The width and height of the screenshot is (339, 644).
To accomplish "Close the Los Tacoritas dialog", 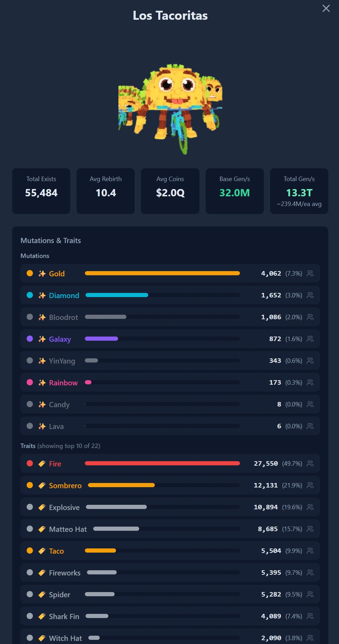I will [326, 8].
